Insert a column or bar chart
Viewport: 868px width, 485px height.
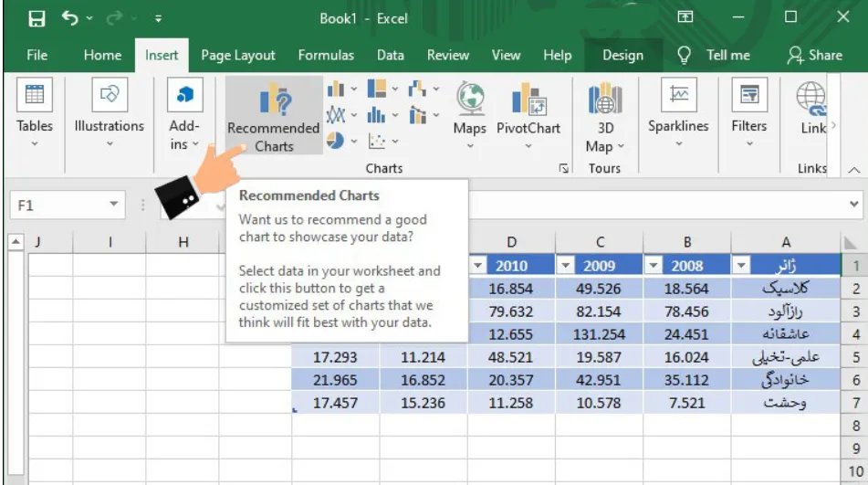point(340,90)
